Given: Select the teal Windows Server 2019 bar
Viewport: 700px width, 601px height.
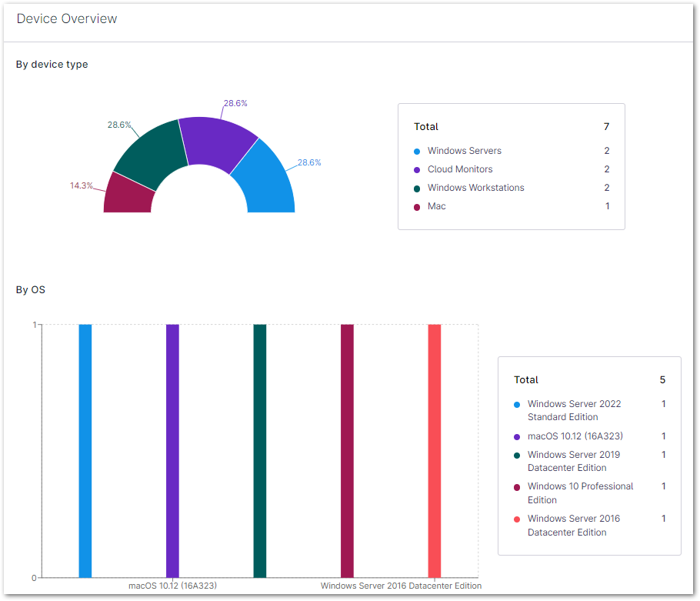Looking at the screenshot, I should point(260,450).
